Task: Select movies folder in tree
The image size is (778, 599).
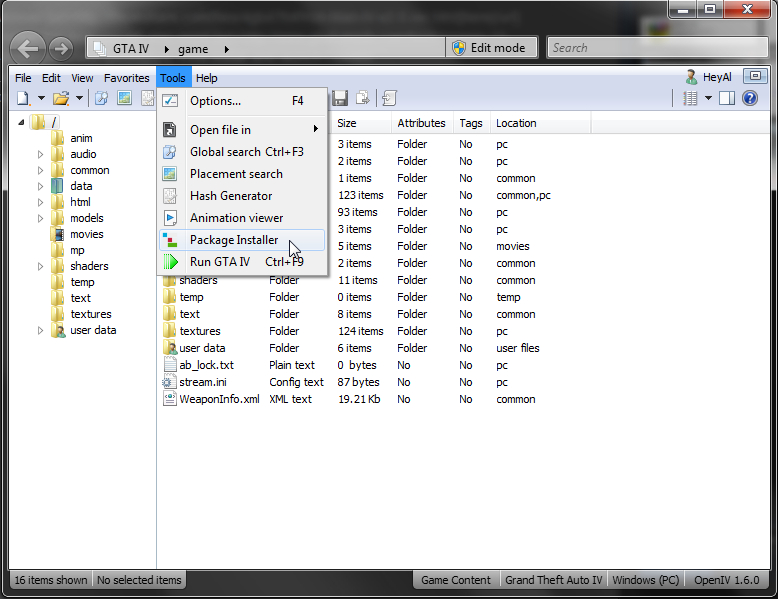Action: pyautogui.click(x=86, y=234)
